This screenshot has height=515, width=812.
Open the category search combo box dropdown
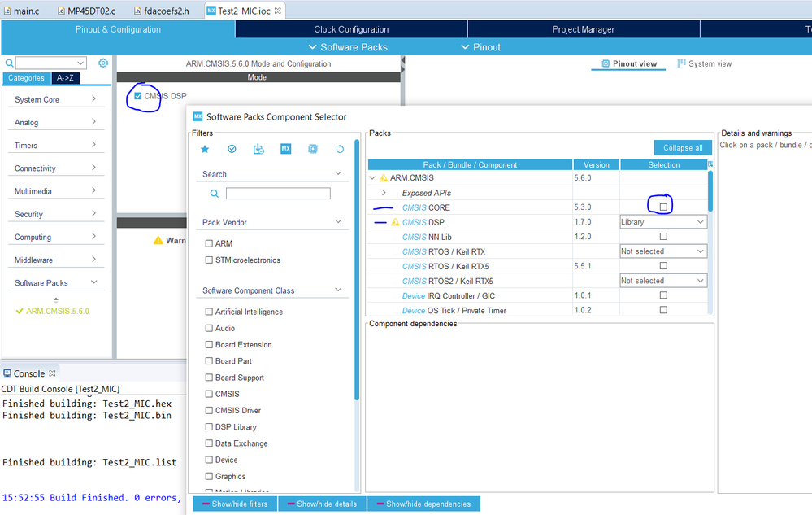tap(80, 63)
